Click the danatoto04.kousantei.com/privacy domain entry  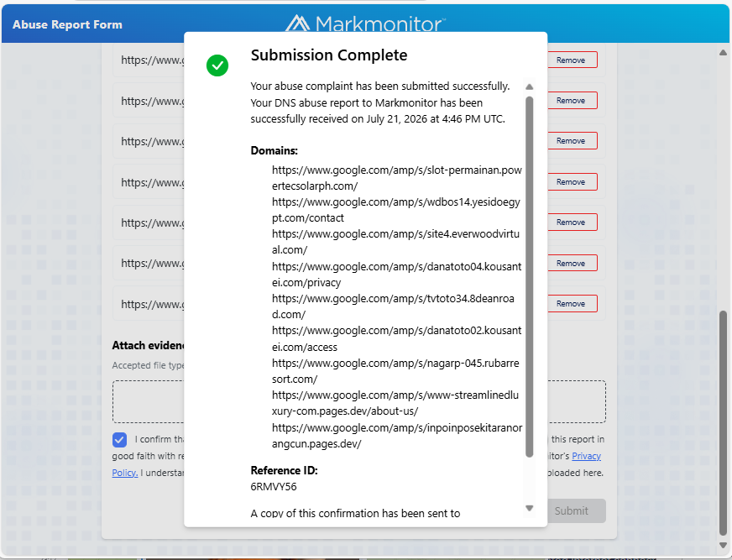click(397, 275)
